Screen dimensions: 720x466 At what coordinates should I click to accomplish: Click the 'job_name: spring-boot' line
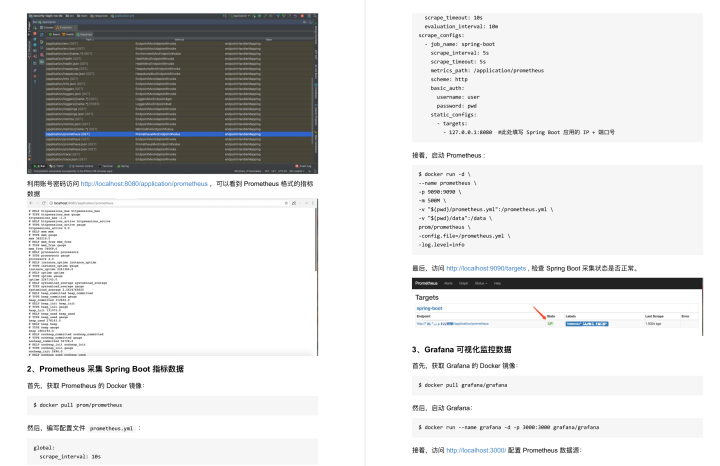460,44
